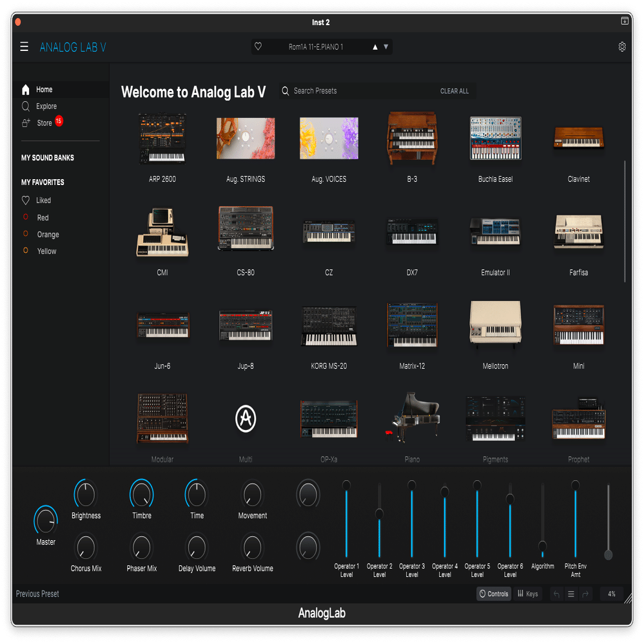
Task: Choose Clavinet instrument
Action: [579, 139]
